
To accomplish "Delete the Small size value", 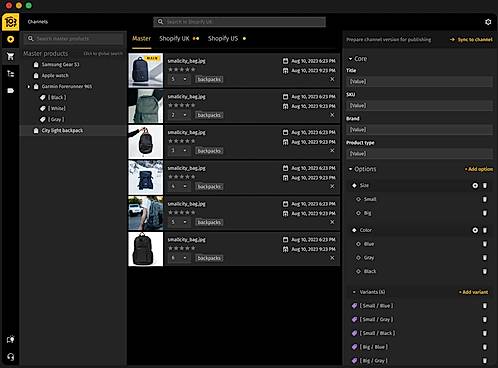I will (x=485, y=199).
